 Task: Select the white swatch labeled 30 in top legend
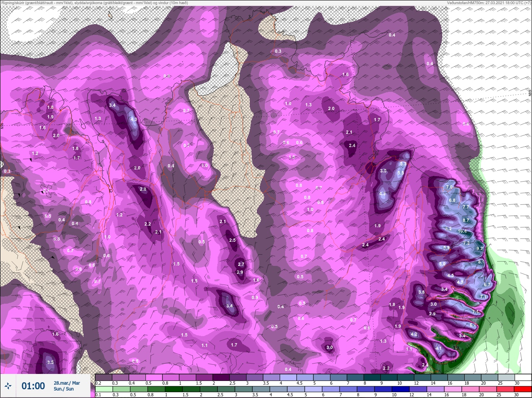(522, 377)
